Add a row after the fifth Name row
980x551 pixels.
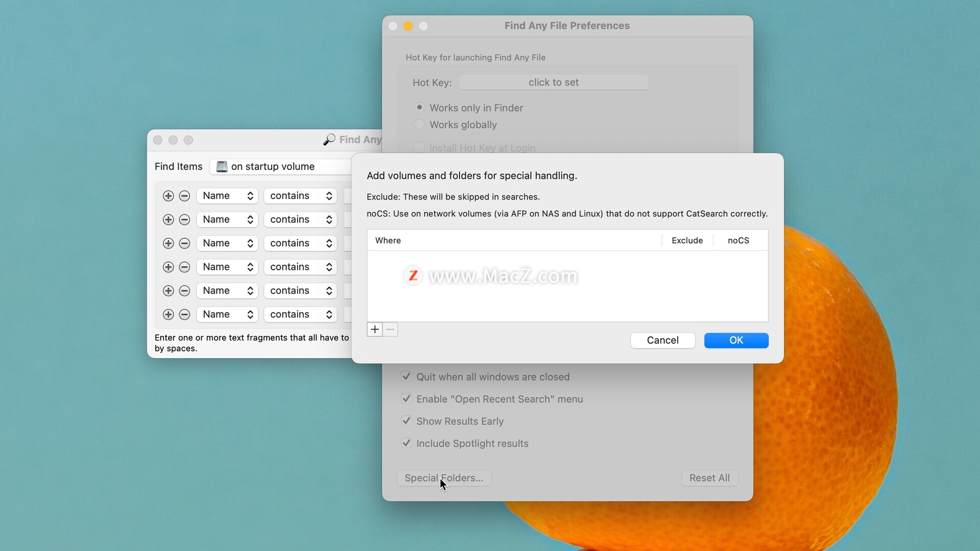[x=168, y=291]
